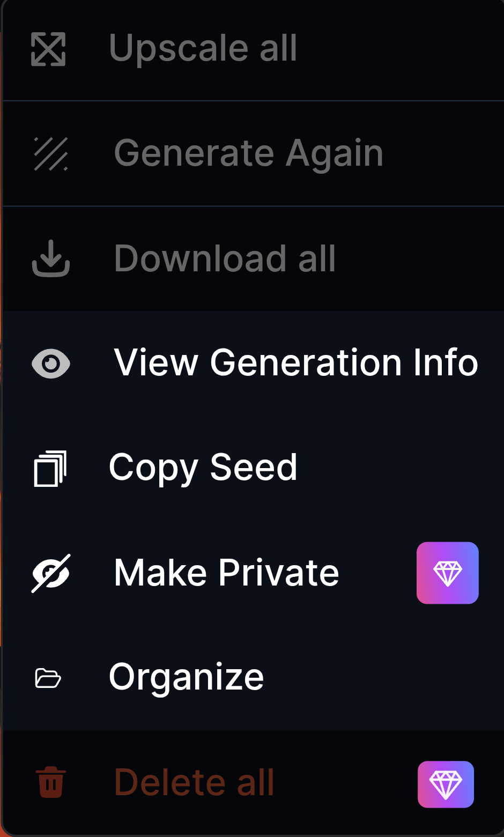The image size is (504, 837).
Task: Choose the Copy Seed option
Action: click(x=203, y=468)
